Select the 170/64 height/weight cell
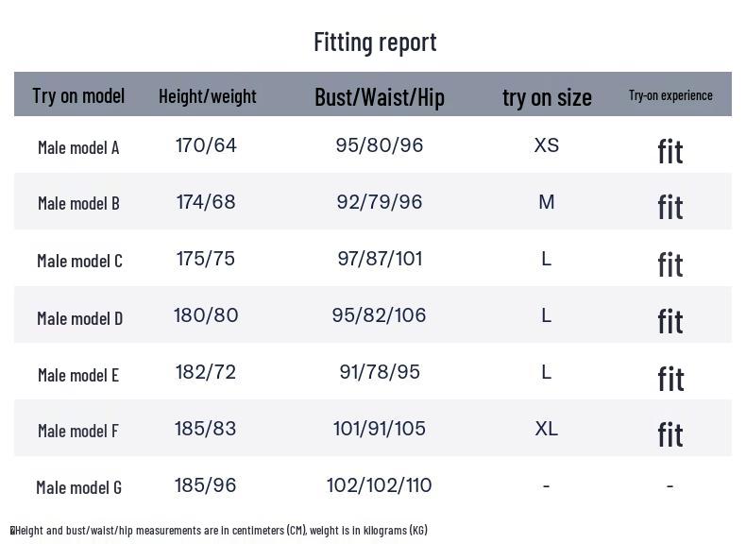This screenshot has width=746, height=560. (x=206, y=145)
